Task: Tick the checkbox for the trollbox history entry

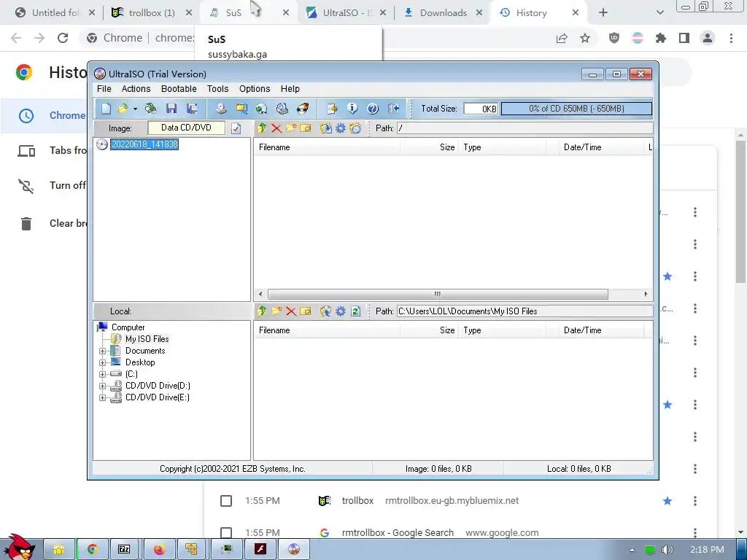Action: [226, 501]
